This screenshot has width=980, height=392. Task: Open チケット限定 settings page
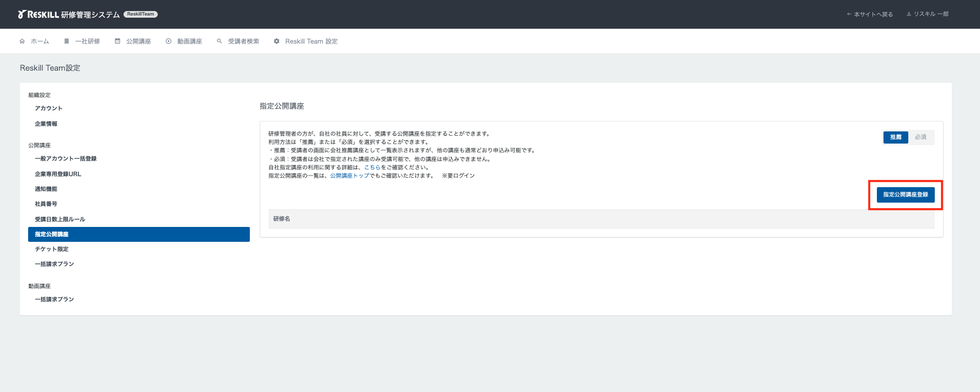click(x=51, y=249)
